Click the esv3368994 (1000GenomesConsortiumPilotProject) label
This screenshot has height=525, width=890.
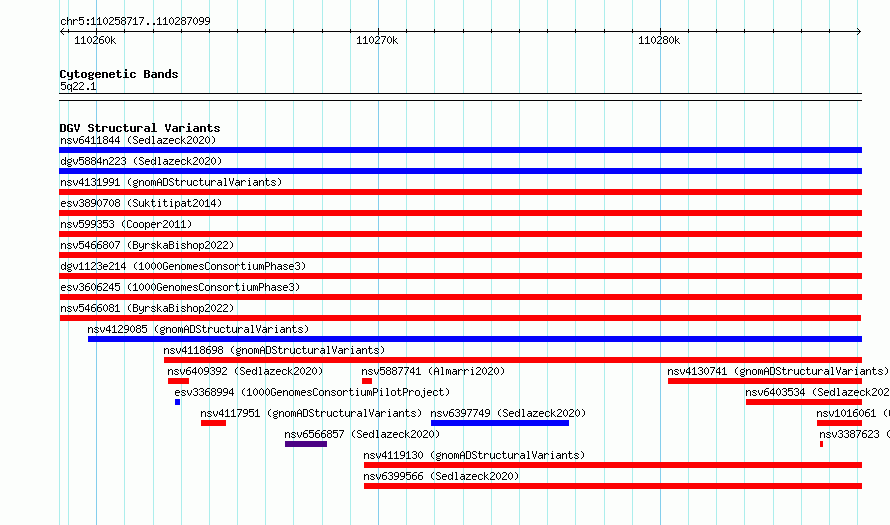pos(312,392)
